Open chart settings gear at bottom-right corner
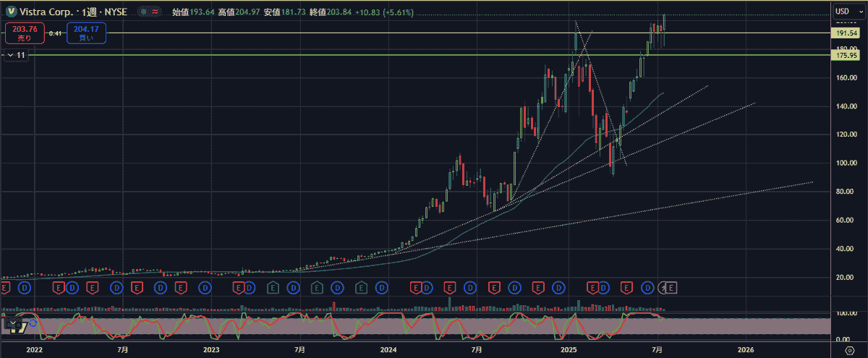 click(x=850, y=349)
